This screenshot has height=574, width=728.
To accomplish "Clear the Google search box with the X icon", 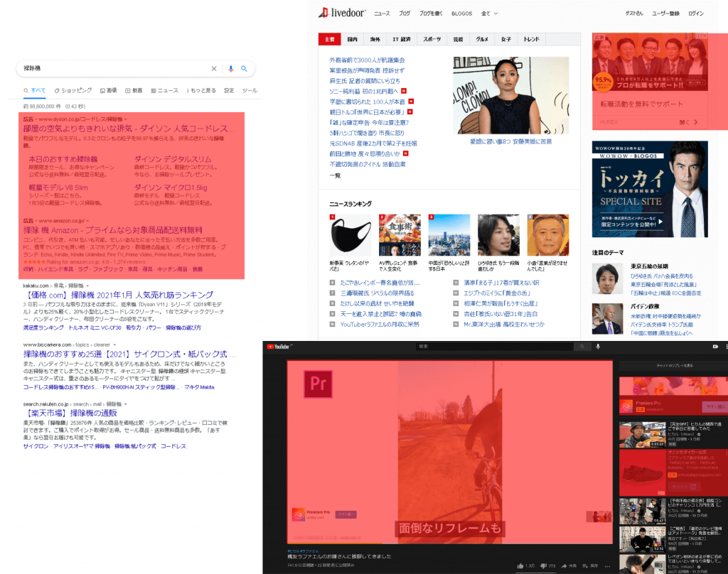I will (213, 69).
